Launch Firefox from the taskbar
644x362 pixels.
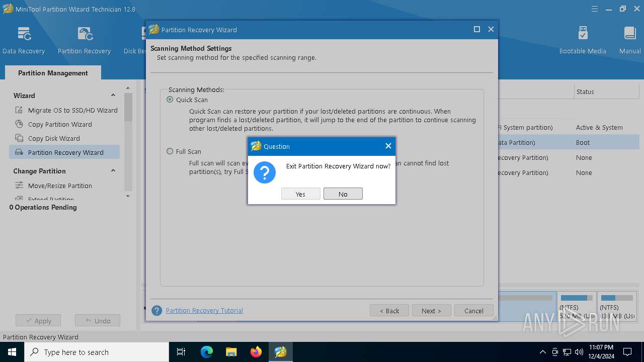(x=256, y=352)
